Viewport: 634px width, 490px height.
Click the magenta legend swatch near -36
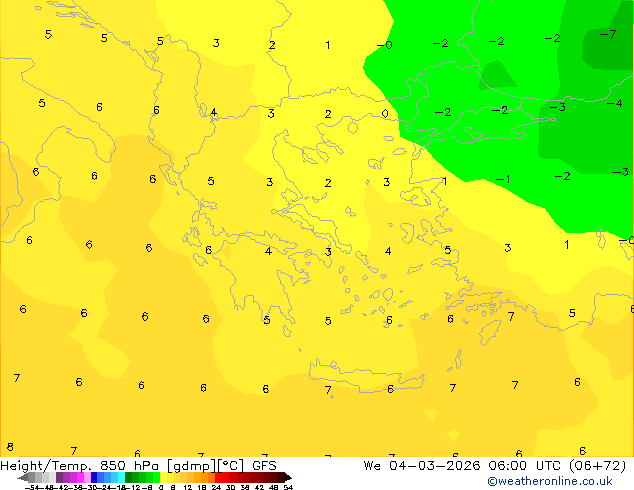[80, 477]
